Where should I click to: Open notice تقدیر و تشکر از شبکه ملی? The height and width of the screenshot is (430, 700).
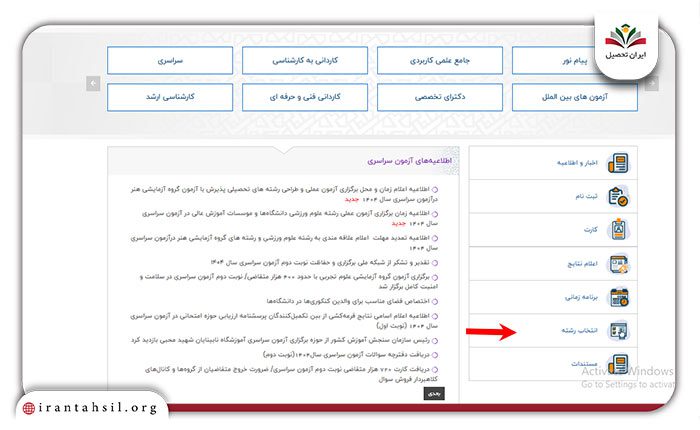click(x=320, y=262)
